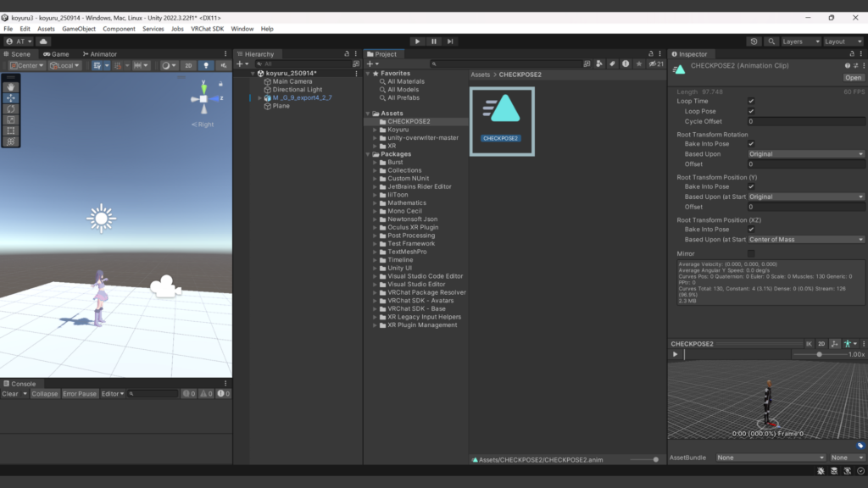868x488 pixels.
Task: Select the Rect tool in Scene view
Action: (x=11, y=130)
